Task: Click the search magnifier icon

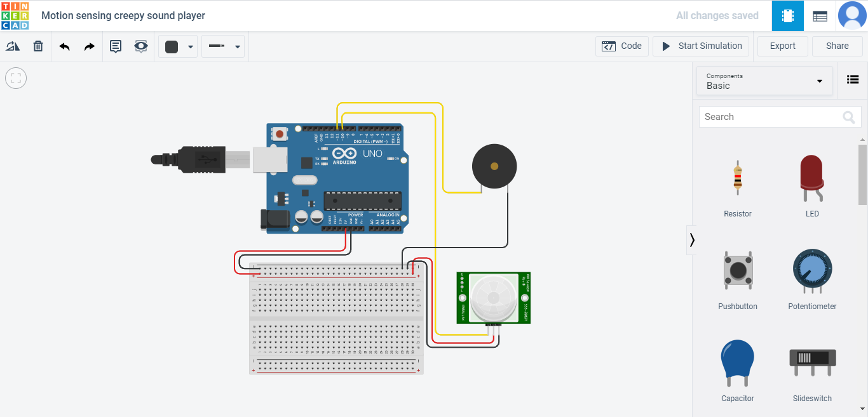Action: click(x=849, y=117)
